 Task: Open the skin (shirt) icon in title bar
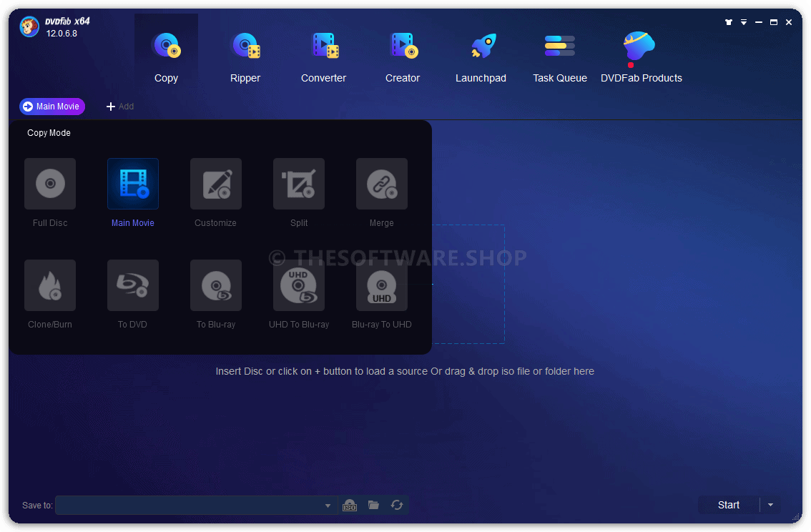[728, 22]
